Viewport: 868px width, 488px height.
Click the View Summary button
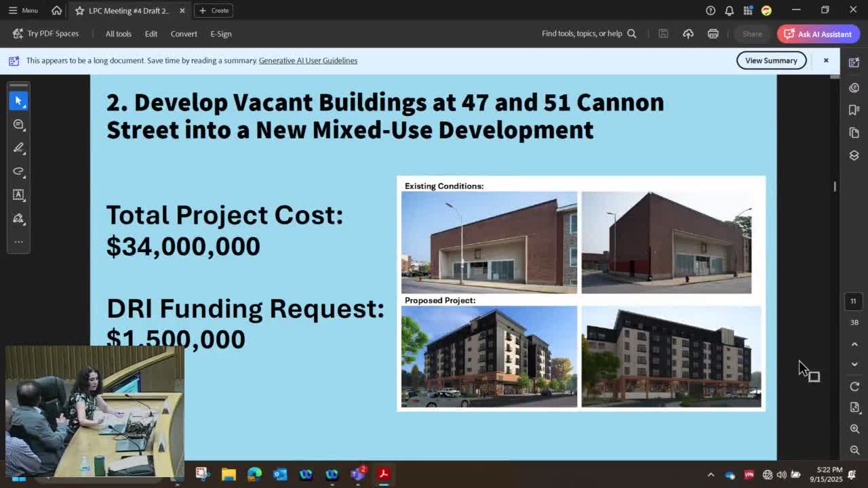pyautogui.click(x=771, y=60)
